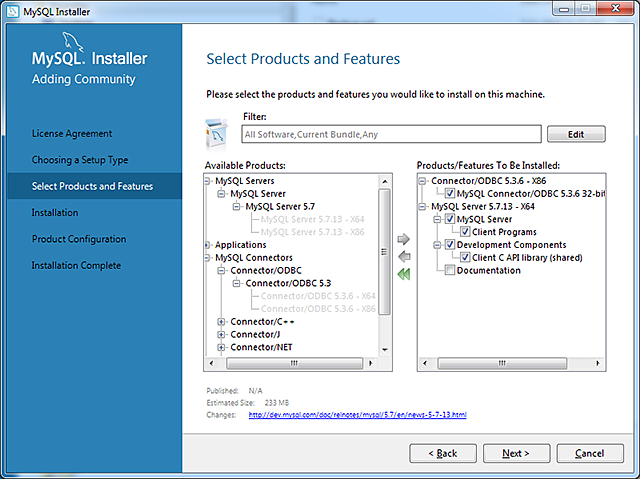Select Choosing a Setup Type step

80,160
